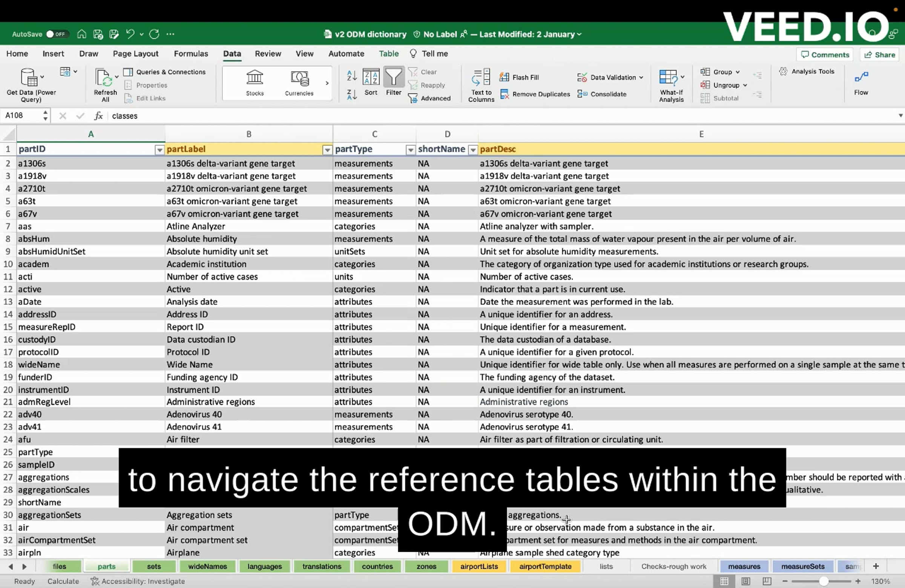Screen dimensions: 905x588
Task: Switch to Page Layout view in status bar
Action: pyautogui.click(x=745, y=581)
